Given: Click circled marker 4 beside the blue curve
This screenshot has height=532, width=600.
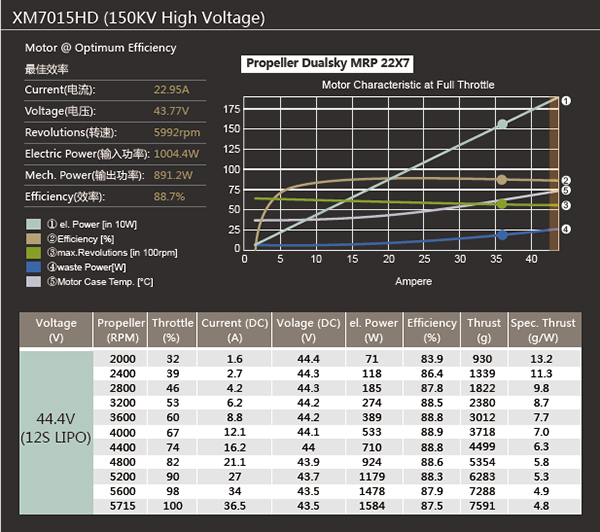Looking at the screenshot, I should coord(566,229).
